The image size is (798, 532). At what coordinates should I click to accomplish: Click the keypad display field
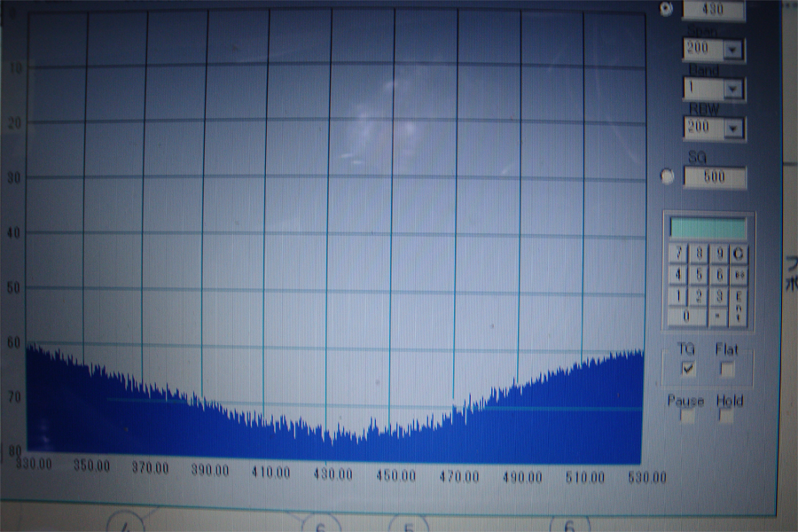coord(708,228)
